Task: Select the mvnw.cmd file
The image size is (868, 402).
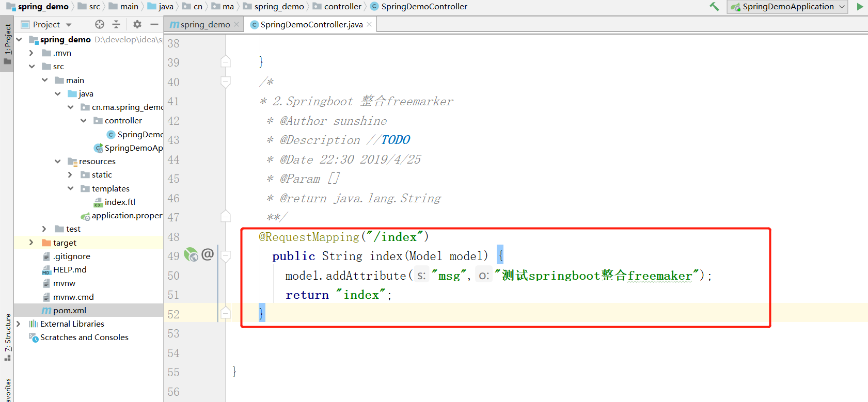Action: 68,297
